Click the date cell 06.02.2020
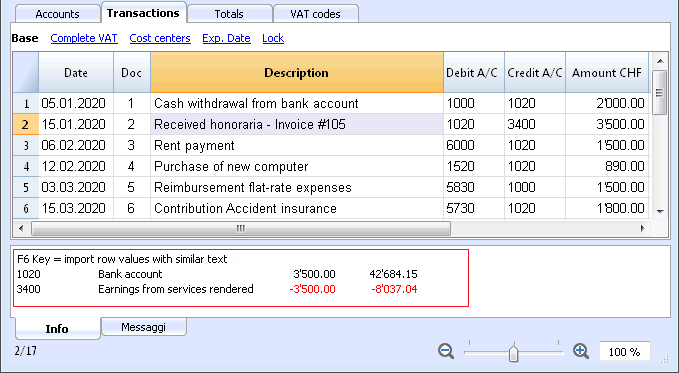The width and height of the screenshot is (679, 373). pyautogui.click(x=76, y=146)
